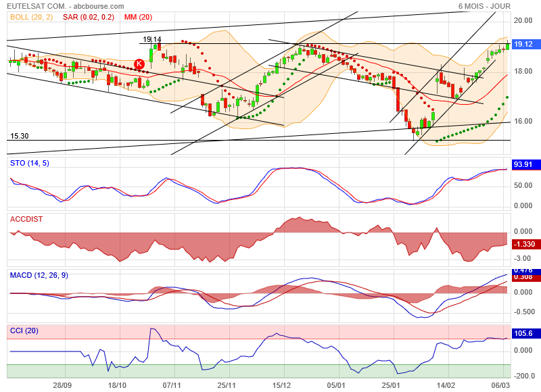Viewport: 541px width, 392px height.
Task: Click the 15/12 date on the time axis
Action: (x=281, y=385)
